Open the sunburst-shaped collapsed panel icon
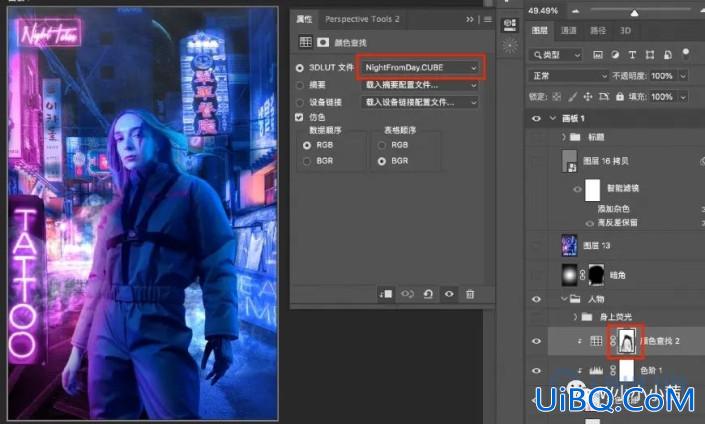Image resolution: width=705 pixels, height=424 pixels. point(510,45)
